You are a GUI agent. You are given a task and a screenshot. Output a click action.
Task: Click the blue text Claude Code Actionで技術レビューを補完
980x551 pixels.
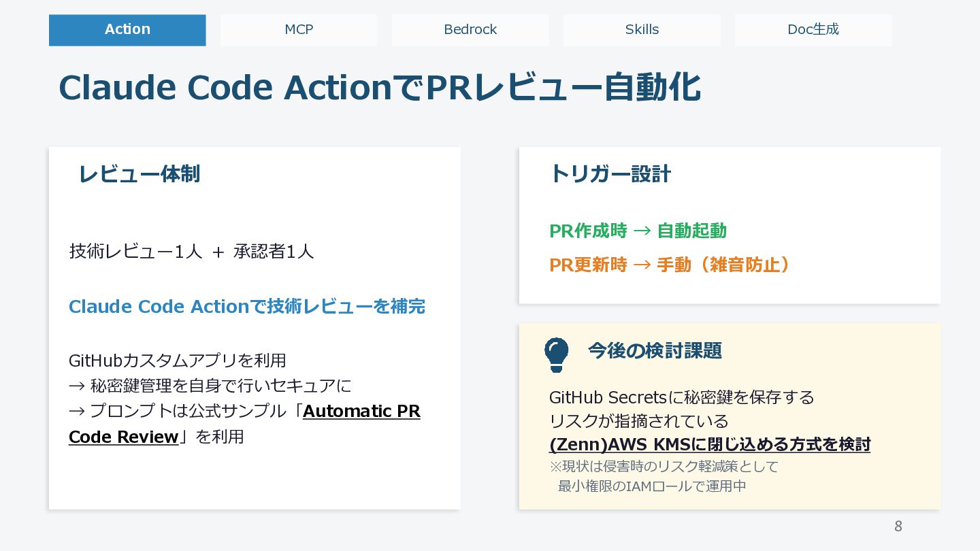coord(247,307)
